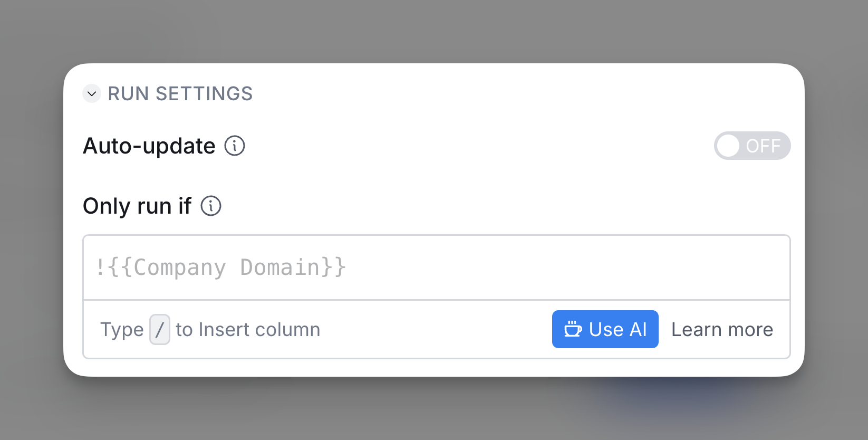This screenshot has width=868, height=440.
Task: Click the RUN SETTINGS header text
Action: pyautogui.click(x=180, y=94)
